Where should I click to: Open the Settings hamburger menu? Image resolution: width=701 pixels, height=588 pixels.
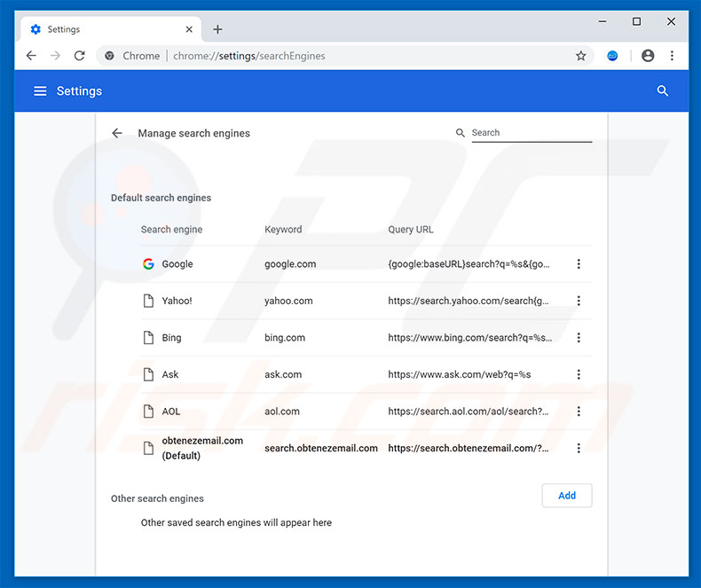point(40,91)
